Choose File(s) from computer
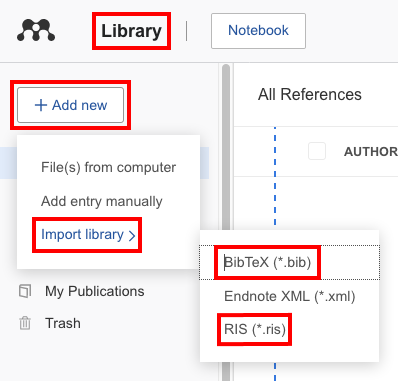The height and width of the screenshot is (381, 398). click(108, 167)
